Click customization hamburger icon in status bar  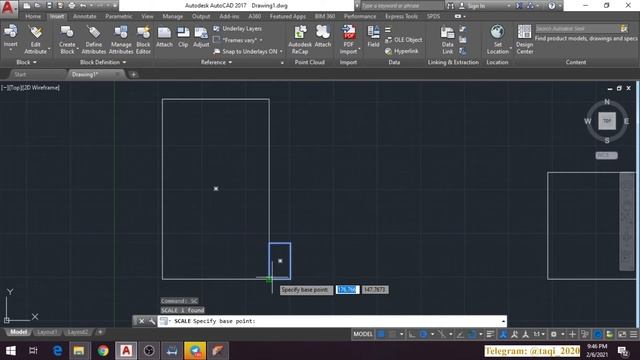(633, 334)
